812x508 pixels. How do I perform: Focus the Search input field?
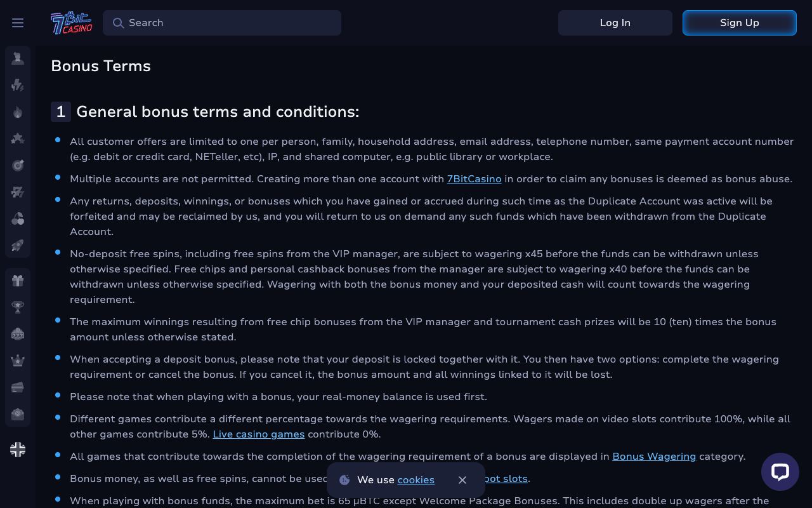point(222,23)
